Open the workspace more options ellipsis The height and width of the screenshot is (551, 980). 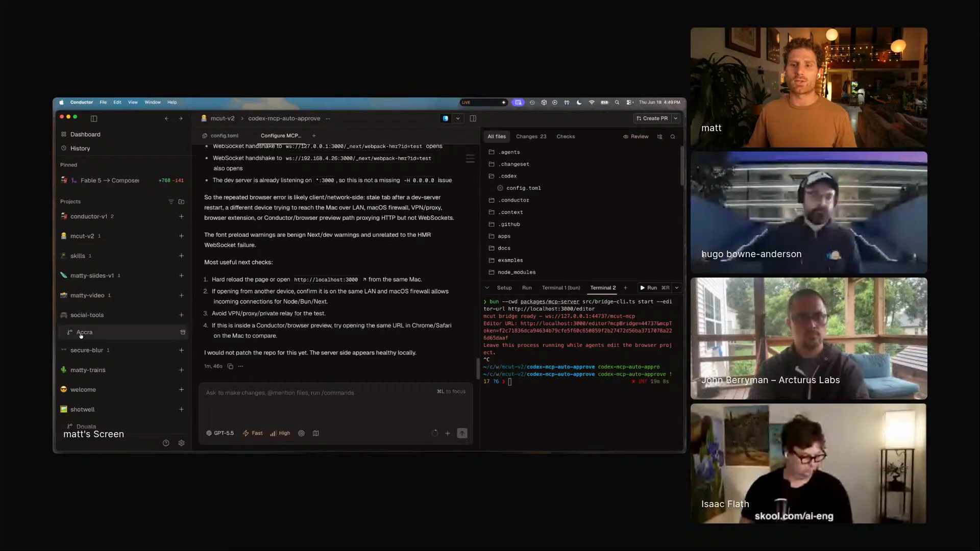[328, 118]
